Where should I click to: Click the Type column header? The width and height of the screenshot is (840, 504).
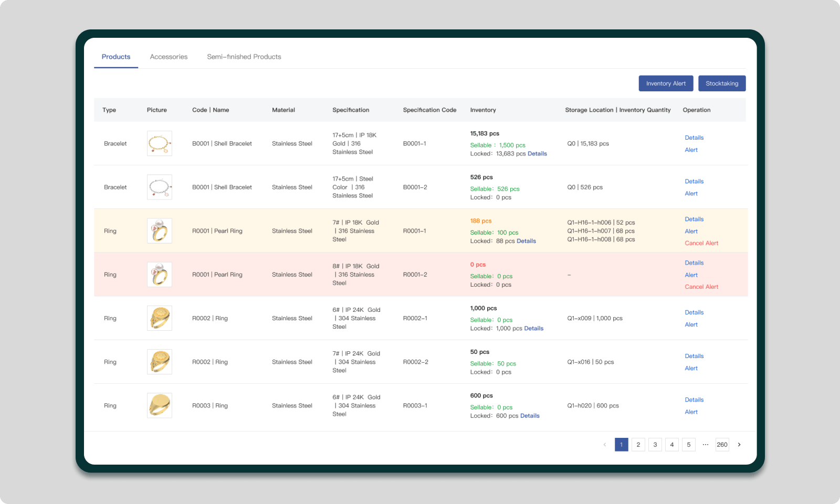point(109,110)
